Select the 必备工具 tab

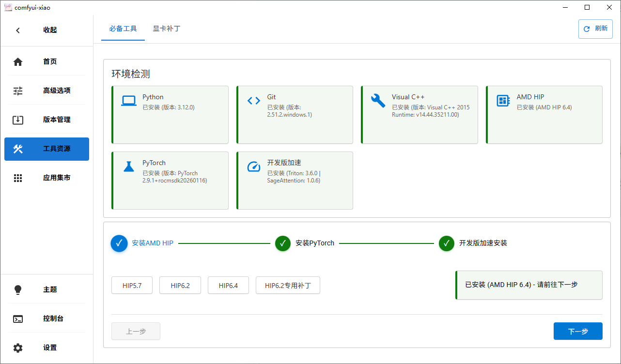coord(123,29)
